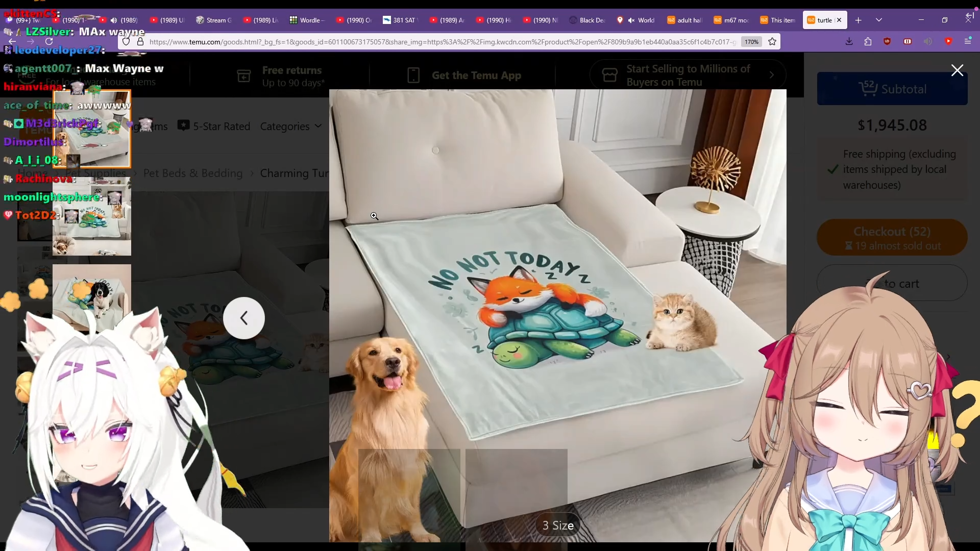Click the uBlock Origin shield icon

pos(887,42)
